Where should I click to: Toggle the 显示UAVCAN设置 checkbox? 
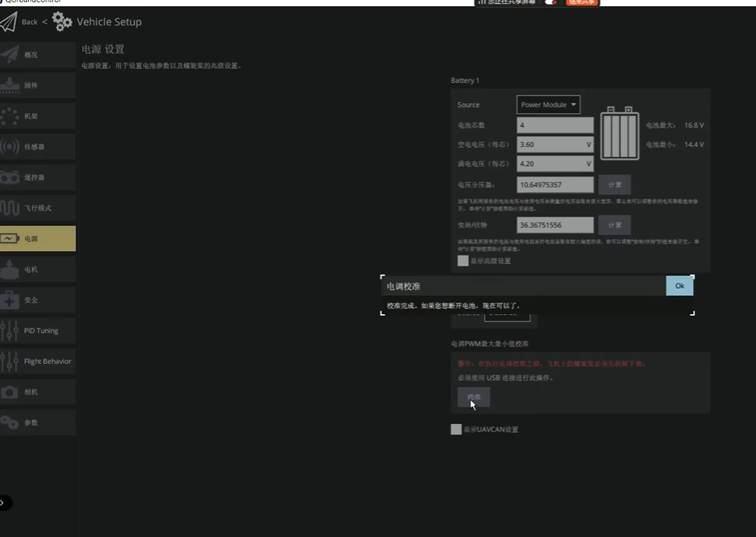pyautogui.click(x=456, y=429)
